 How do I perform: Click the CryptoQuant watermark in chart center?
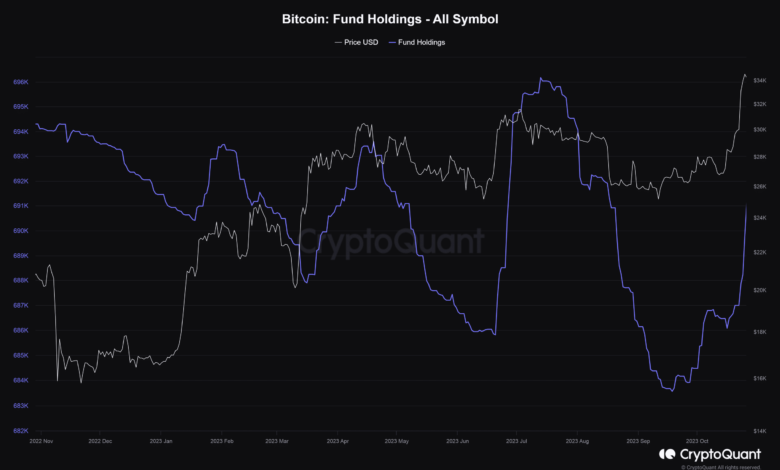pyautogui.click(x=392, y=240)
